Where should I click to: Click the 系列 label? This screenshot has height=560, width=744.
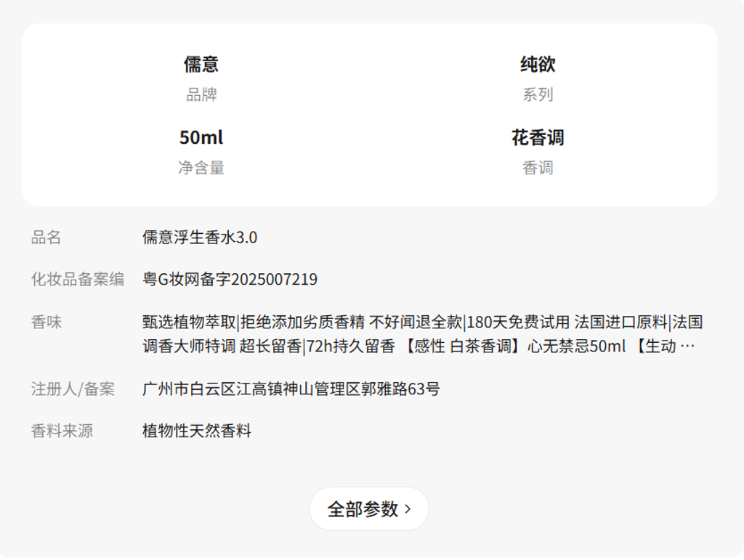point(538,94)
